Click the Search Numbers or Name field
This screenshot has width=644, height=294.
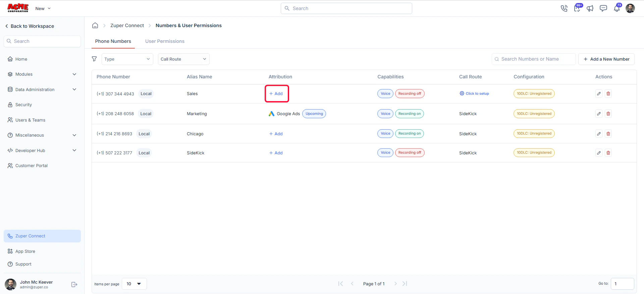[x=534, y=59]
